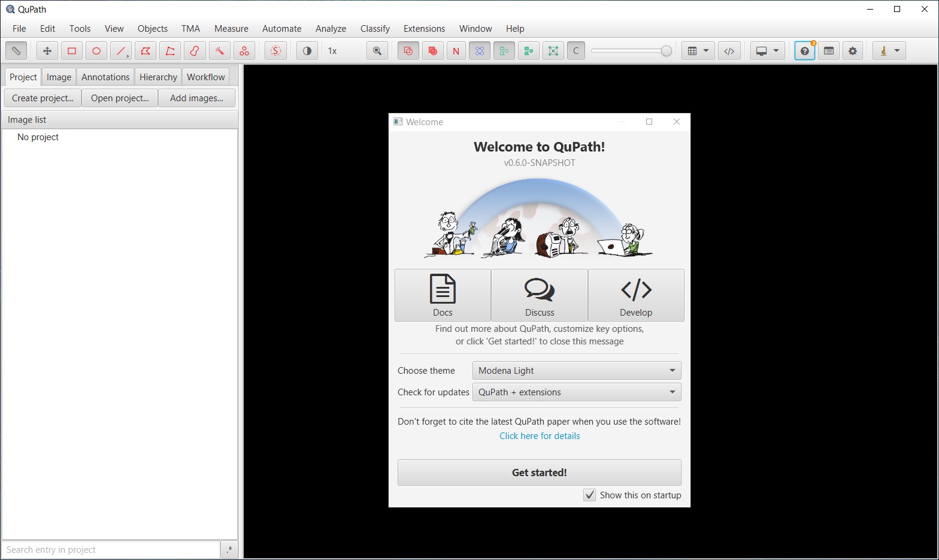
Task: Select the Wand tool
Action: [x=219, y=51]
